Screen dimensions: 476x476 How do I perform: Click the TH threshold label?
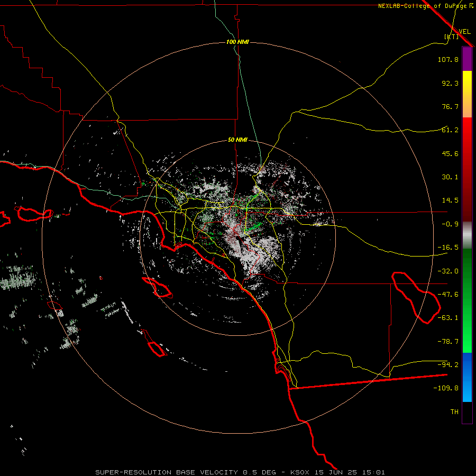pos(454,412)
